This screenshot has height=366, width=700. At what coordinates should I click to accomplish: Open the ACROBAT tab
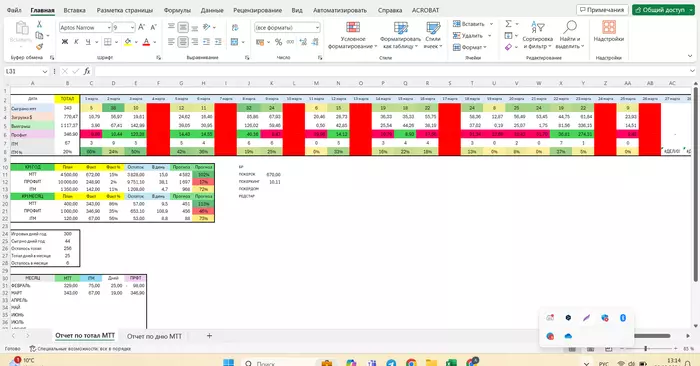tap(425, 10)
